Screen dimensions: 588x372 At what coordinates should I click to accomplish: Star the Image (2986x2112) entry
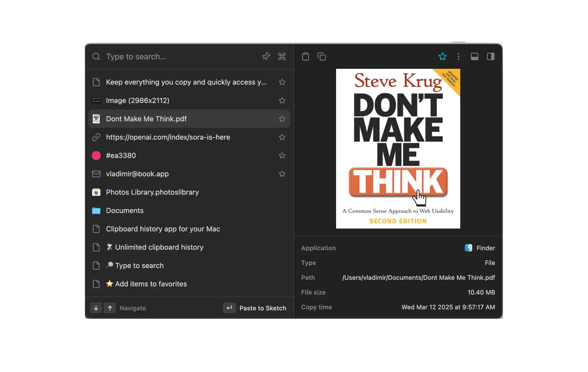[282, 100]
